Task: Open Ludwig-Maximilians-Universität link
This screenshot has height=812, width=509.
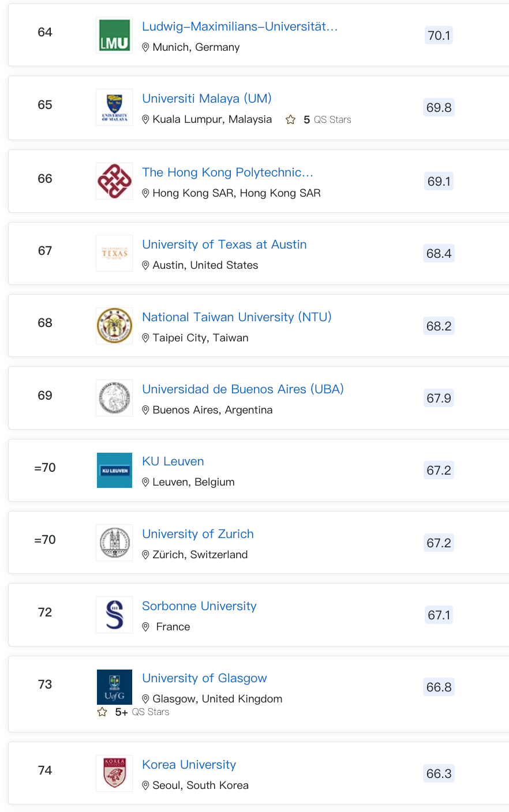Action: [239, 27]
